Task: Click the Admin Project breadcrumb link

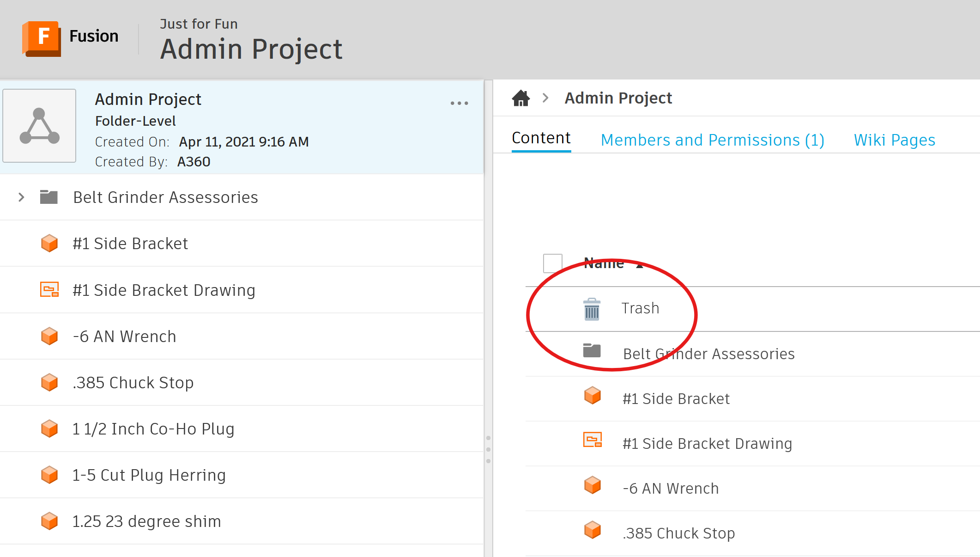Action: [x=618, y=98]
